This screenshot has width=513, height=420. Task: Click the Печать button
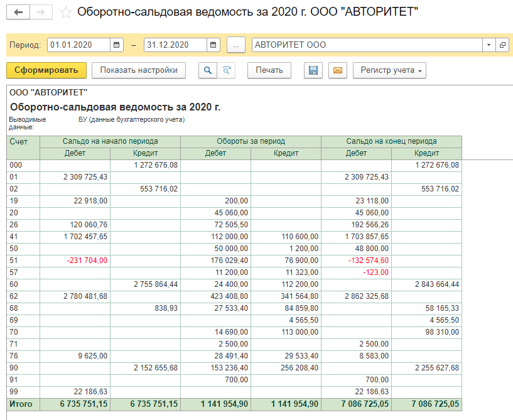click(269, 70)
